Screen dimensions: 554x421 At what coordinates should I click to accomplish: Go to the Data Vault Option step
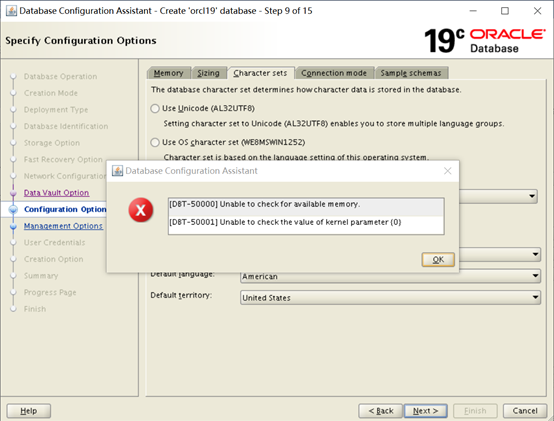(57, 193)
